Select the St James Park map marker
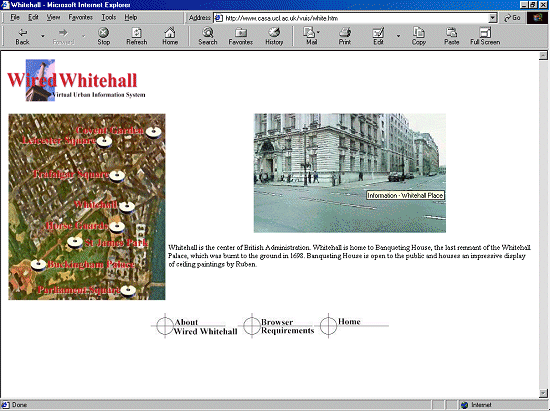Viewport: 550px width, 411px height. pos(75,242)
